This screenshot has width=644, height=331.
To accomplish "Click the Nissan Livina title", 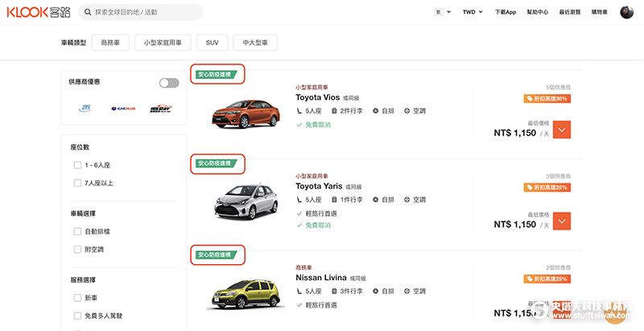I will (320, 278).
